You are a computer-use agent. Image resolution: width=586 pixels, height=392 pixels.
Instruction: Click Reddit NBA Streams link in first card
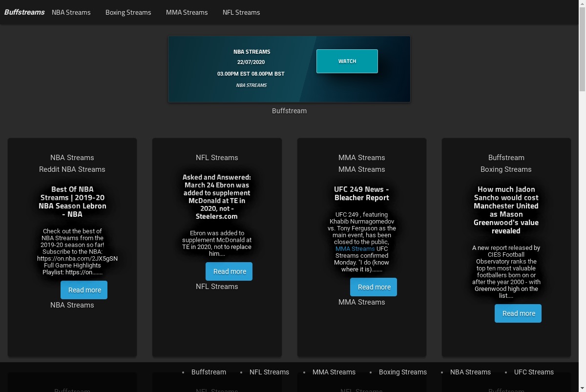pyautogui.click(x=72, y=169)
